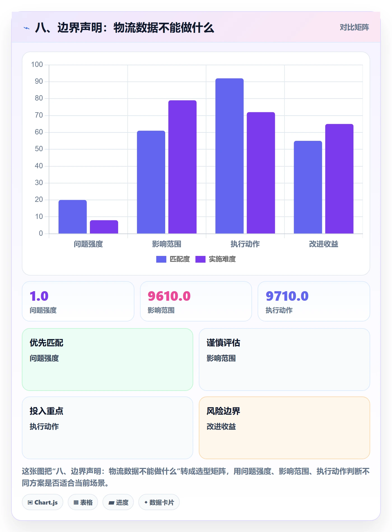Click the 100 y-axis tick value
The width and height of the screenshot is (392, 532).
[37, 65]
